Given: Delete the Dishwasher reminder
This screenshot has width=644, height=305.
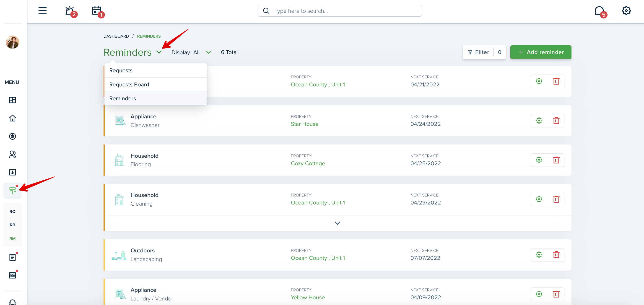Looking at the screenshot, I should coord(556,121).
